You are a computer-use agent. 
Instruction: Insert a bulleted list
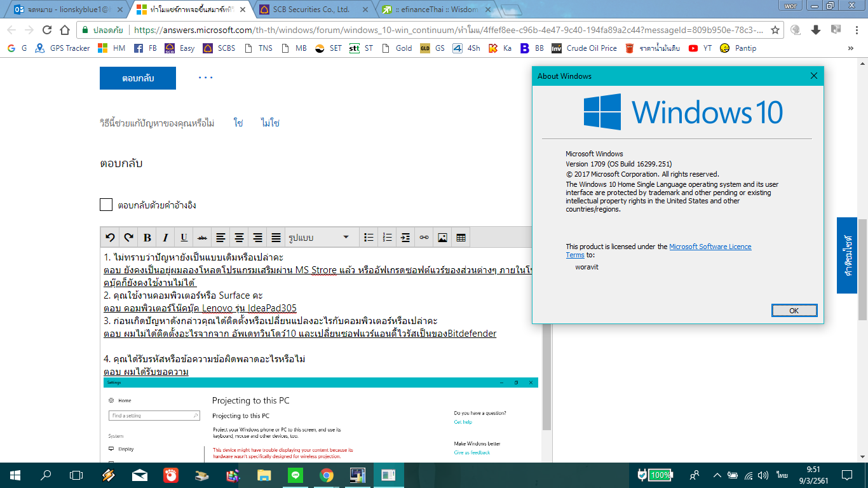[369, 238]
